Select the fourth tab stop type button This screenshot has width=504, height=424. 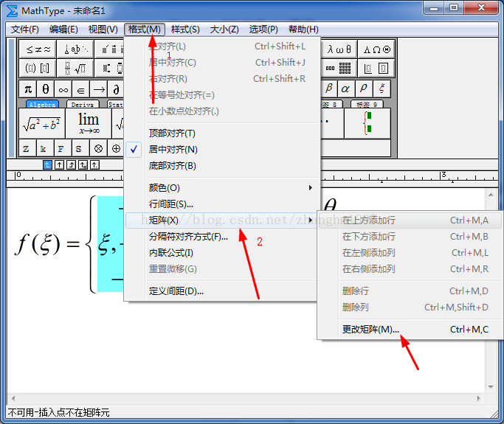tap(83, 164)
